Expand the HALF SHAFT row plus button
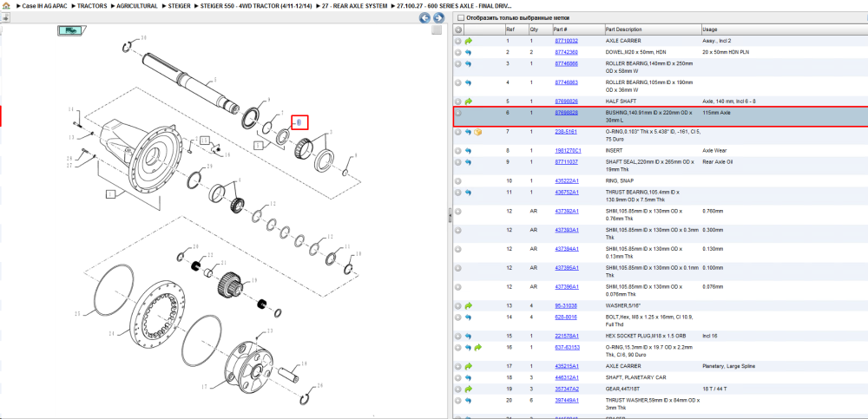The image size is (868, 419). tap(458, 101)
